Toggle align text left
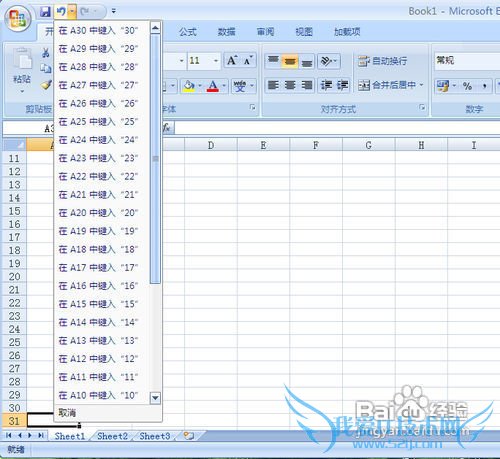 coord(273,85)
